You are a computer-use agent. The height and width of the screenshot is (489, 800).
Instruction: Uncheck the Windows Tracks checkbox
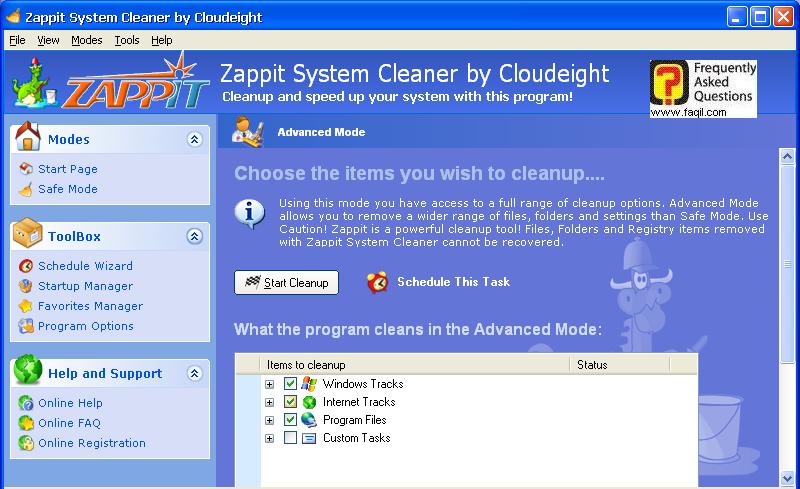pyautogui.click(x=290, y=384)
